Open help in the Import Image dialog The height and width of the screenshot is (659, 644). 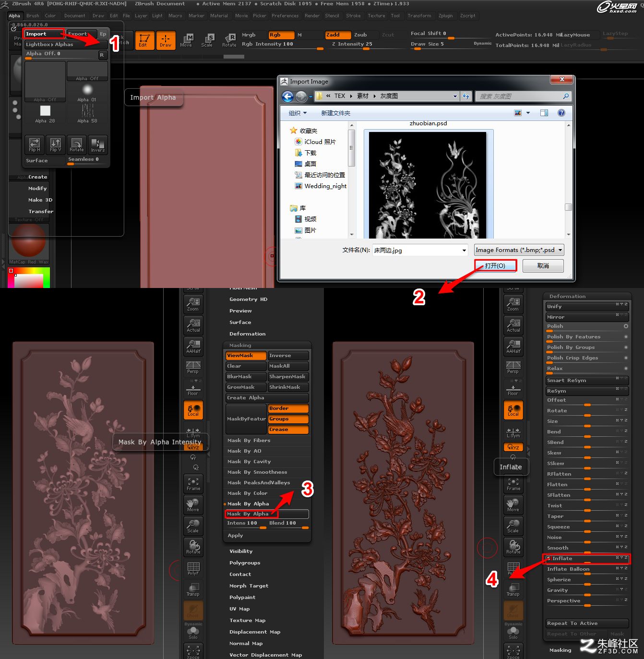pyautogui.click(x=561, y=113)
